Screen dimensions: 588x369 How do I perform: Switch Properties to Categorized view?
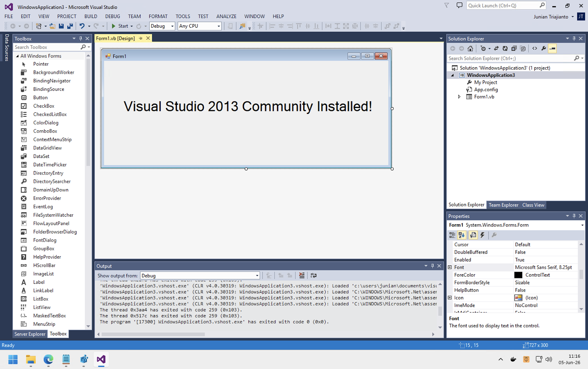452,235
